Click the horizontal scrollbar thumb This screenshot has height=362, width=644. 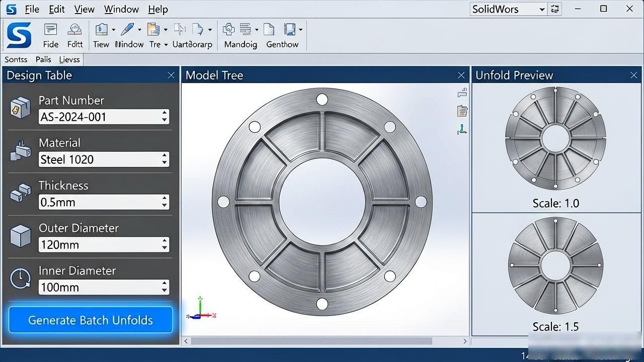(x=311, y=341)
